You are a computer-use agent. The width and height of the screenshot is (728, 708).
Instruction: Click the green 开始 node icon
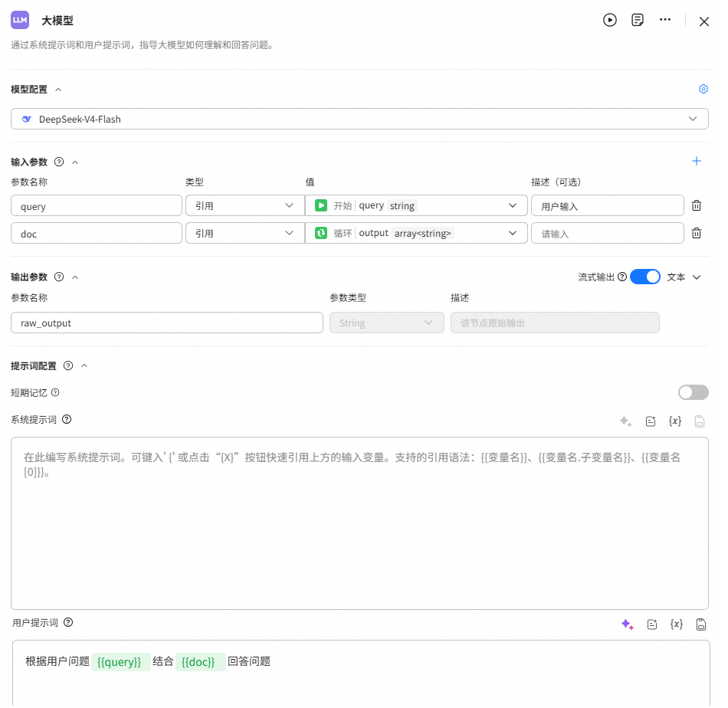click(x=321, y=205)
